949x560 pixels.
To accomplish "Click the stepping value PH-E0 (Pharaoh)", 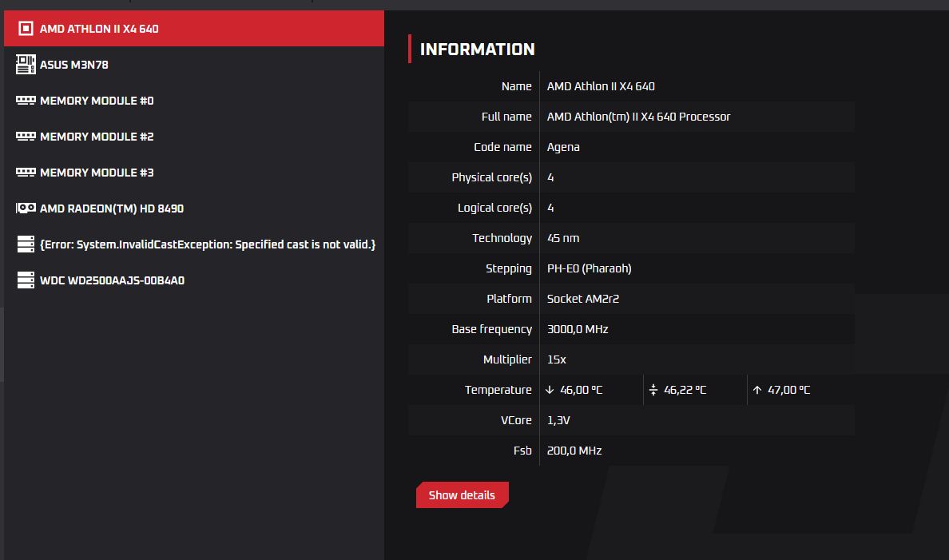I will pos(590,268).
